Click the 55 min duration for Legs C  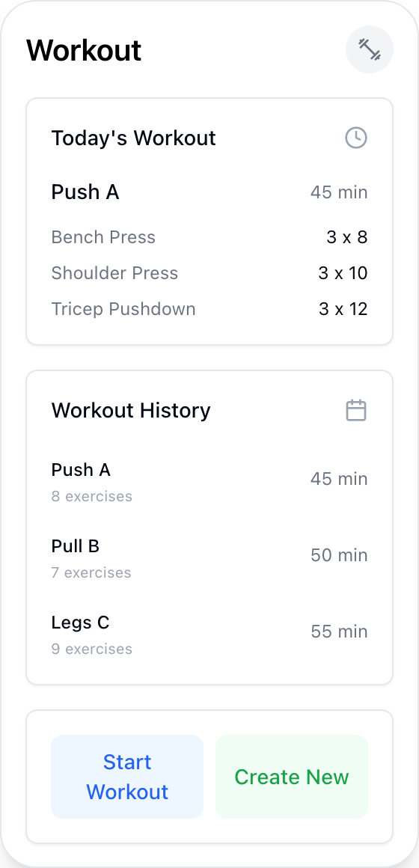coord(339,632)
